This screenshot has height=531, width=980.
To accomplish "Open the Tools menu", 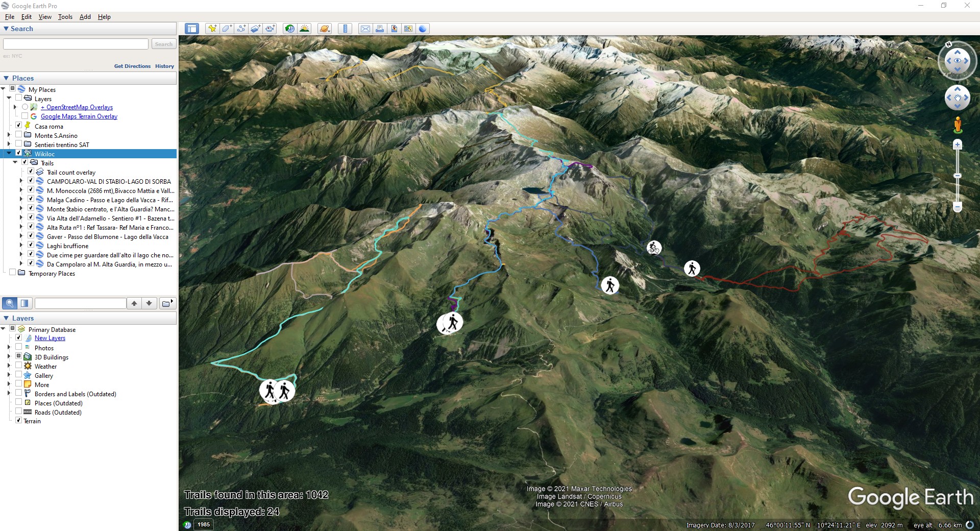I will (65, 17).
